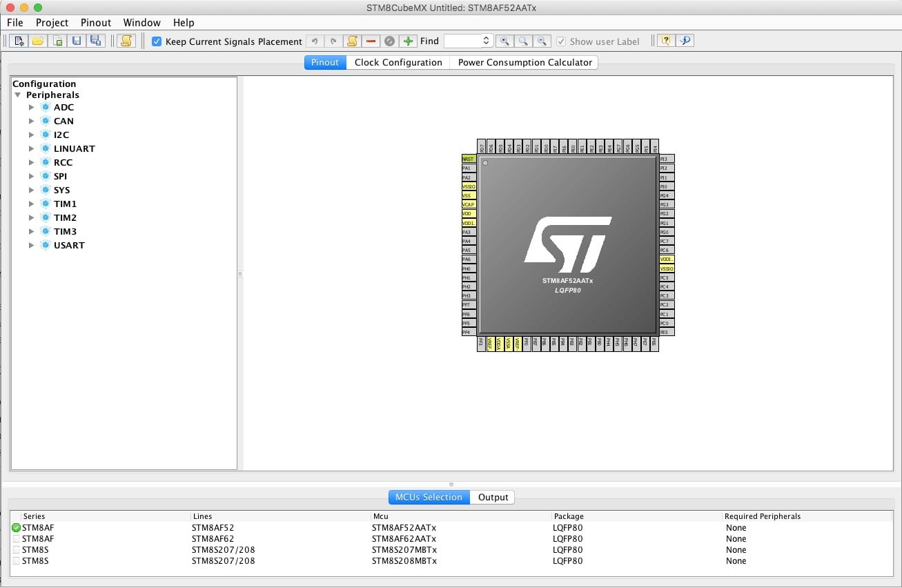The width and height of the screenshot is (902, 588).
Task: Open the Find combo box dropdown
Action: tap(486, 41)
